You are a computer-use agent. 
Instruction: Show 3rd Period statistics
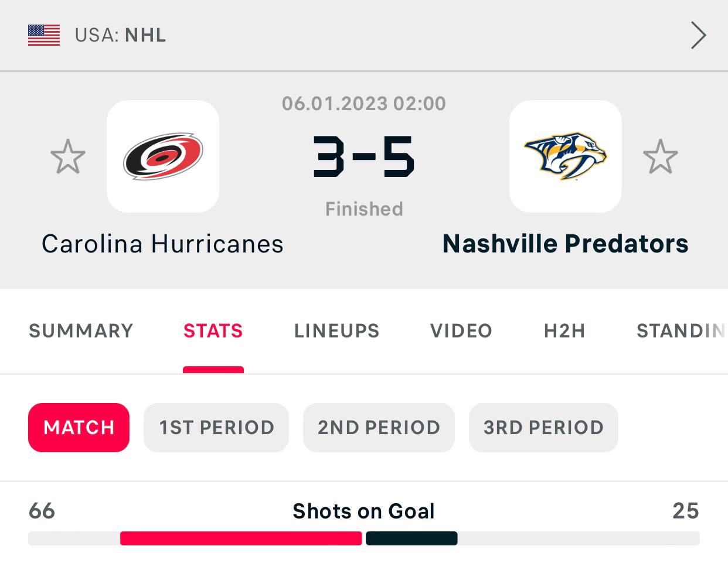(543, 428)
